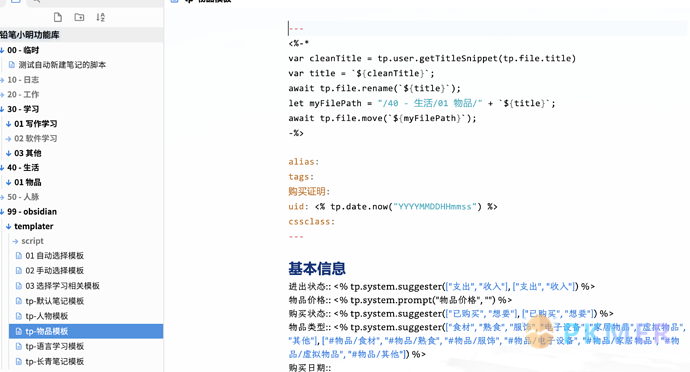The width and height of the screenshot is (690, 372).
Task: Click file icon beside 测试自动新建笔记的脚本
Action: pyautogui.click(x=12, y=65)
